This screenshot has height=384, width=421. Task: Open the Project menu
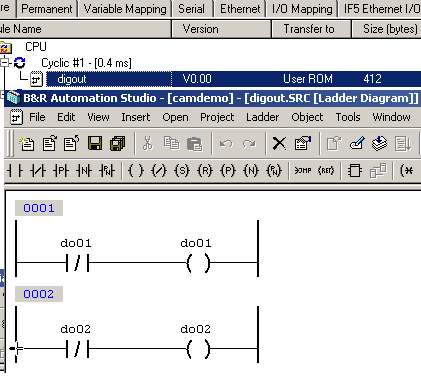(217, 117)
